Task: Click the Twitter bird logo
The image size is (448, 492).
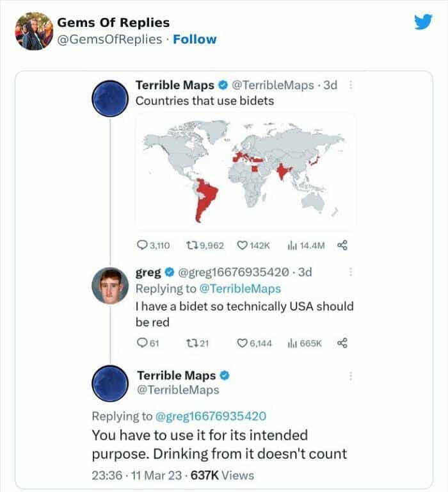Action: (x=423, y=22)
